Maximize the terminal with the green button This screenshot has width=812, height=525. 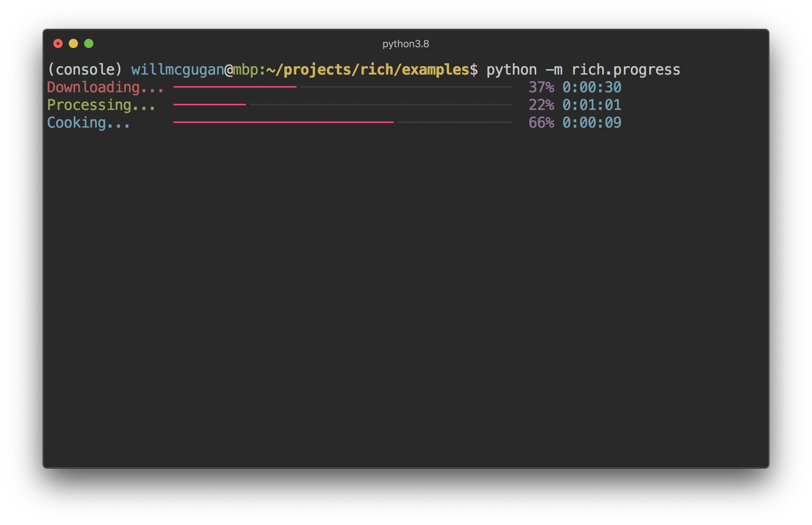pos(89,43)
